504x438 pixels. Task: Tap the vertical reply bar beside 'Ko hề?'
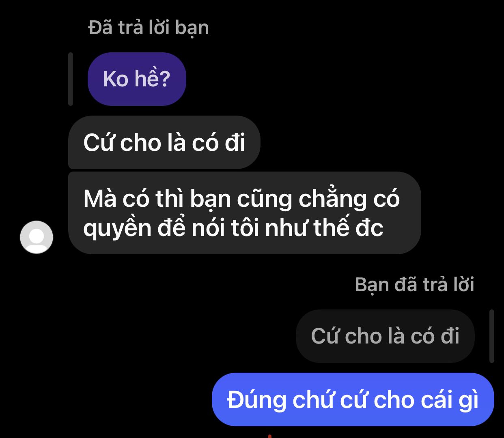pyautogui.click(x=71, y=79)
